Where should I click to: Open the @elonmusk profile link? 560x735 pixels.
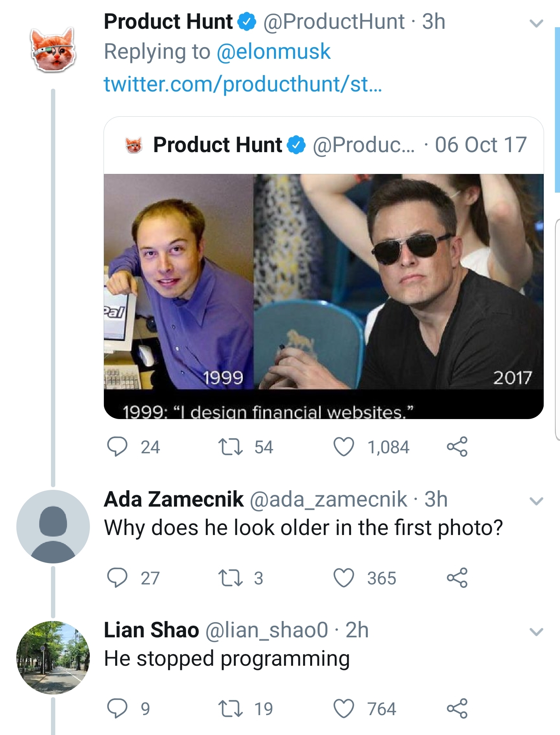[x=273, y=52]
